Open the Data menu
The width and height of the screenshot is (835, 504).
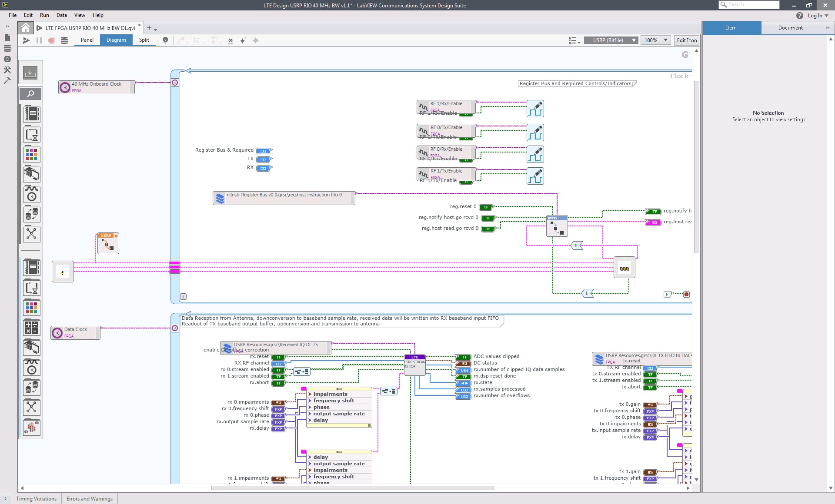pos(62,15)
